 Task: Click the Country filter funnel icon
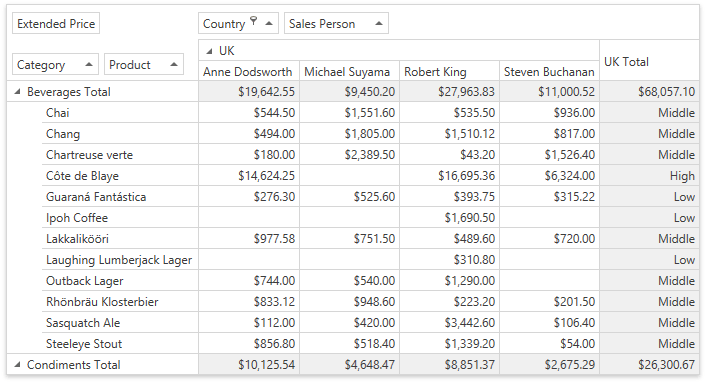click(x=254, y=21)
